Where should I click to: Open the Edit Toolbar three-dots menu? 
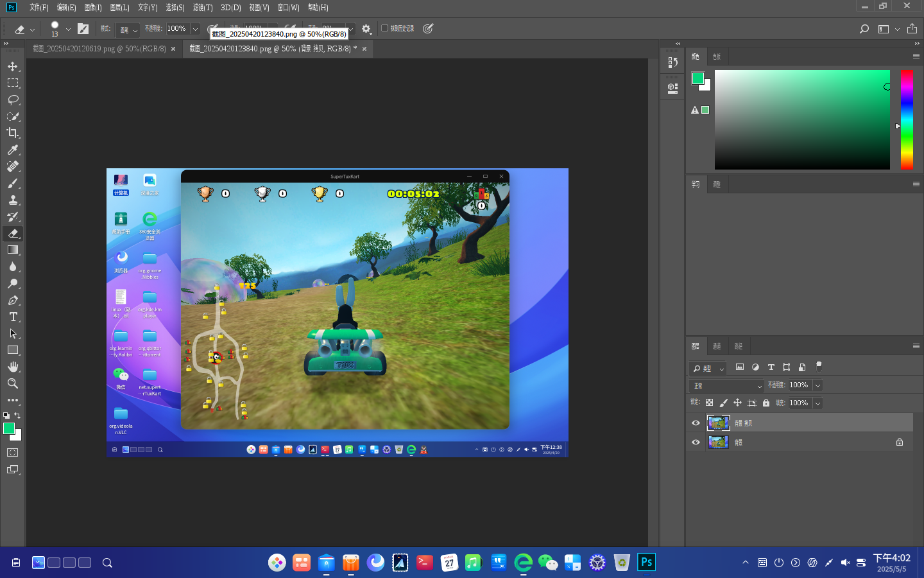pyautogui.click(x=13, y=400)
